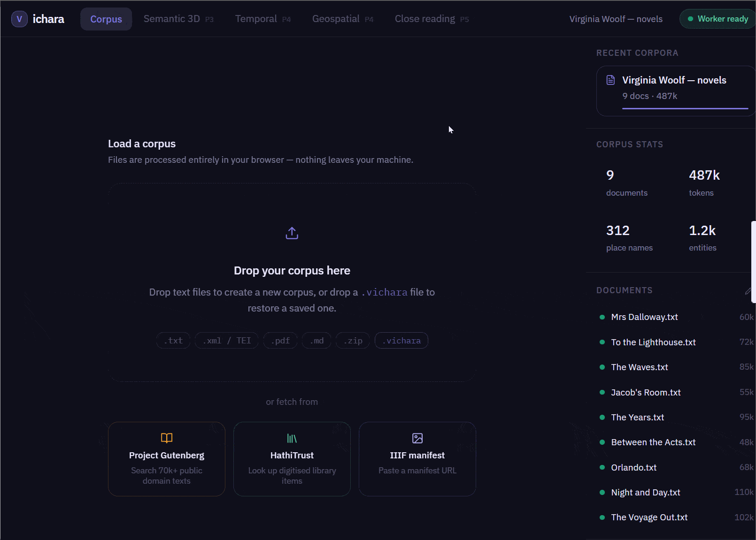Switch to the Corpus tab

click(x=106, y=19)
